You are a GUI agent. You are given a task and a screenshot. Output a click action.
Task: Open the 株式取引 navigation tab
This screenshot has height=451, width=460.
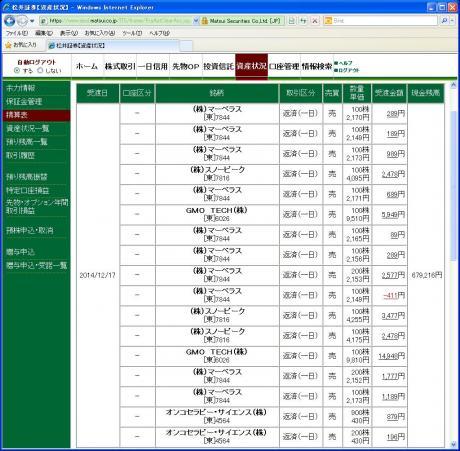coord(120,66)
